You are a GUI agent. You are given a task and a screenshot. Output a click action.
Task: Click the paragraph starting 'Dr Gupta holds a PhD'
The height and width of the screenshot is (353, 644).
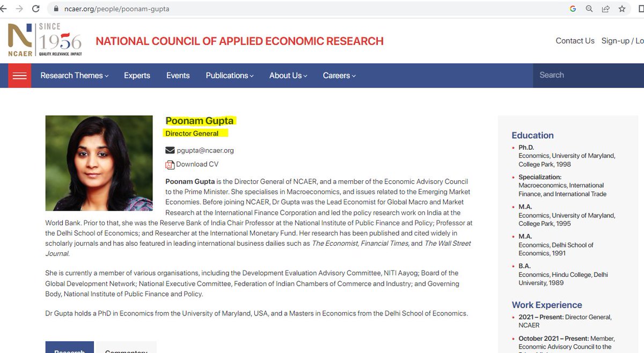coord(257,313)
